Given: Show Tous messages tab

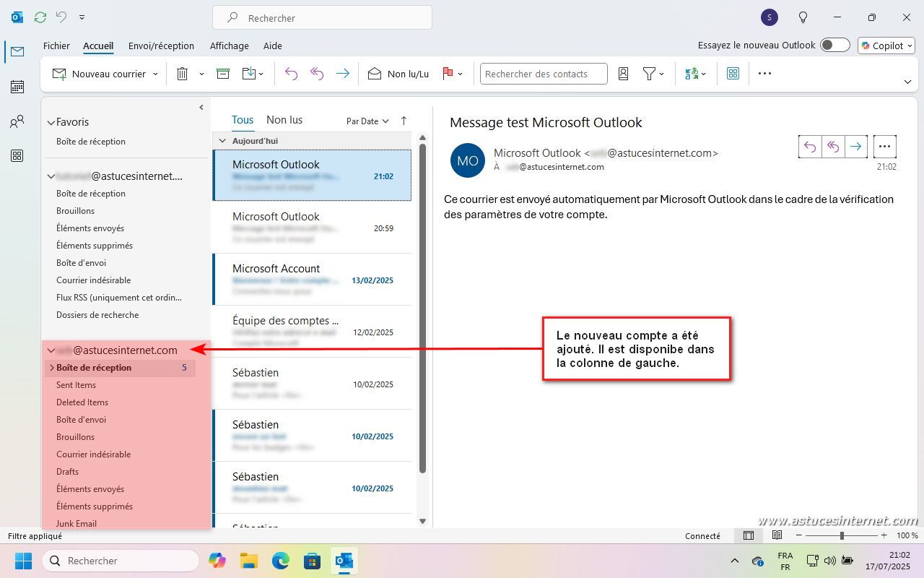Looking at the screenshot, I should click(x=243, y=120).
